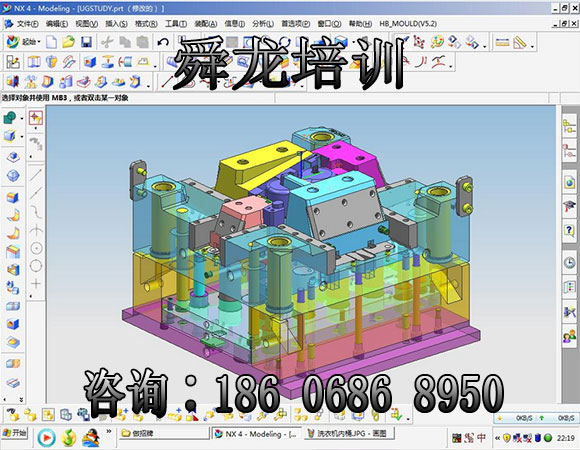
Task: Toggle Quadrant Point snap (empty circle)
Action: point(36,265)
